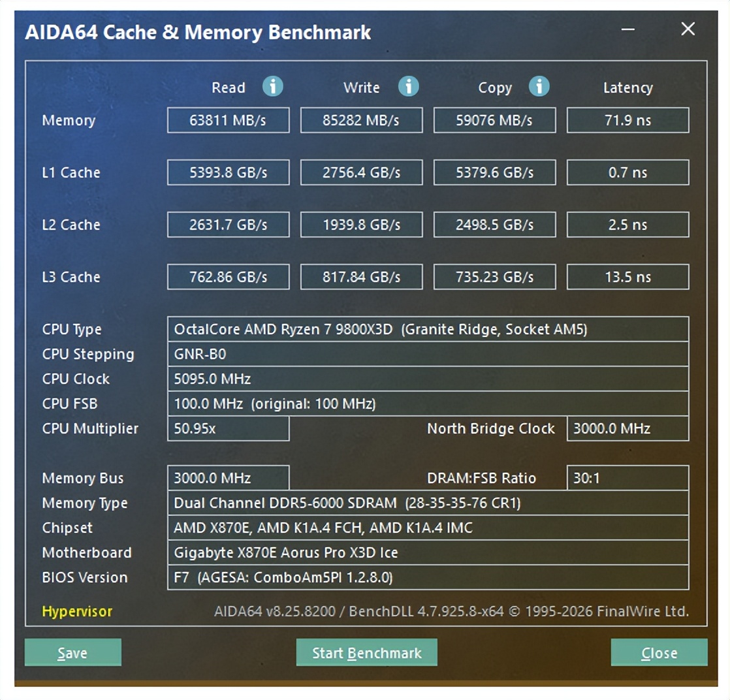Screen dimensions: 730x700
Task: Minimize the AIDA64 benchmark window
Action: pos(628,29)
